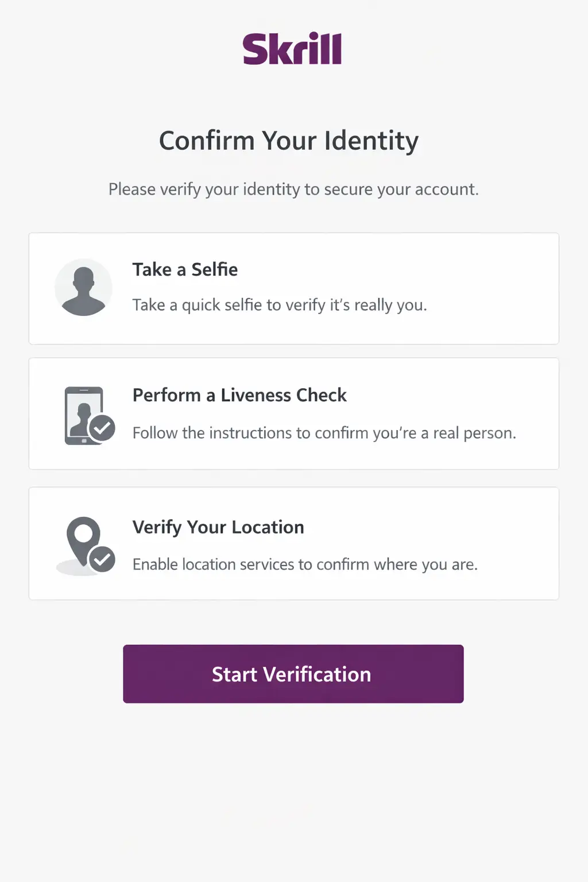Click the Confirm Your Identity heading
Viewport: 588px width, 882px height.
point(289,141)
